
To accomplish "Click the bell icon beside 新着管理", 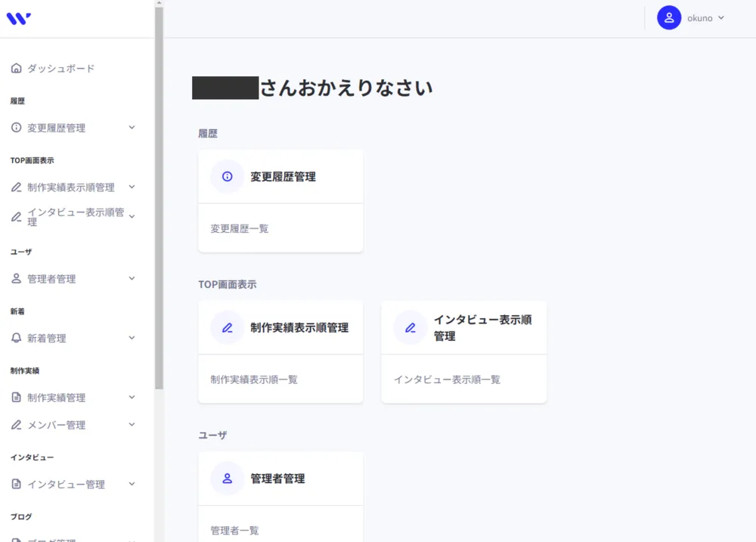I will tap(17, 338).
